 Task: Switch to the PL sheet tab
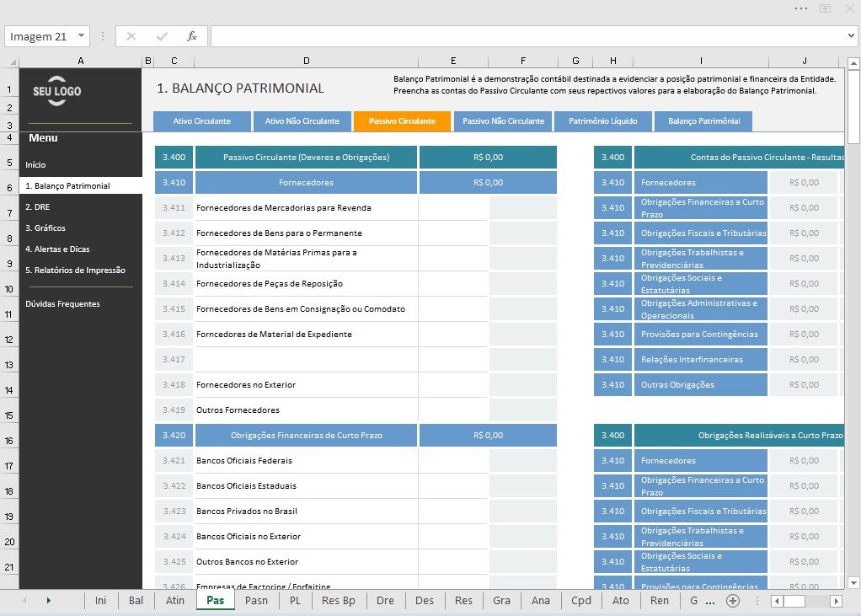click(x=296, y=601)
